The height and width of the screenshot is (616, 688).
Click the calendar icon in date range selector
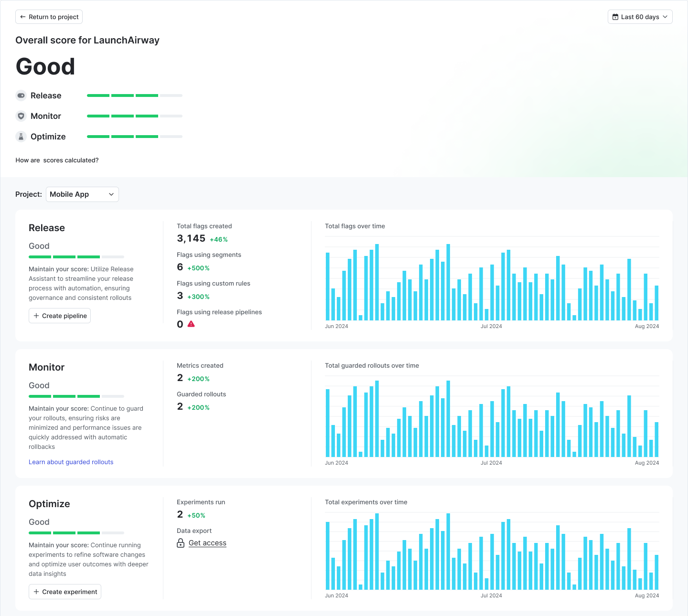pyautogui.click(x=615, y=17)
